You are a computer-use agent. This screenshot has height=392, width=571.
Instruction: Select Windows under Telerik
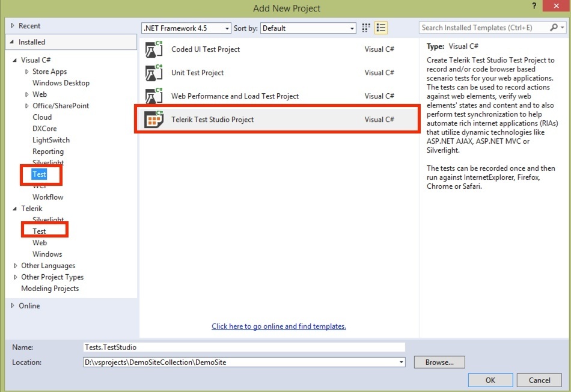(47, 254)
